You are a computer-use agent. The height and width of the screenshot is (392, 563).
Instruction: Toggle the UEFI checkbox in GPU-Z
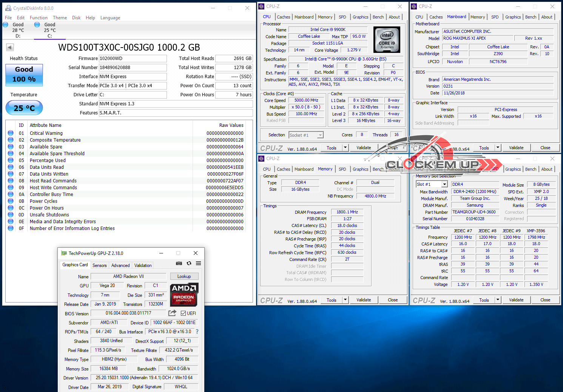pos(183,313)
